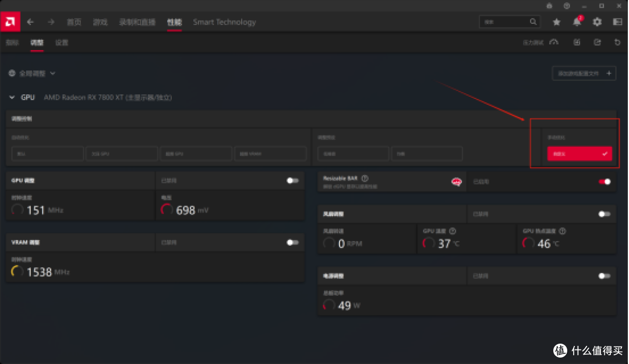Viewport: 629px width, 364px height.
Task: Choose the Undervolt GPU preset
Action: 122,154
